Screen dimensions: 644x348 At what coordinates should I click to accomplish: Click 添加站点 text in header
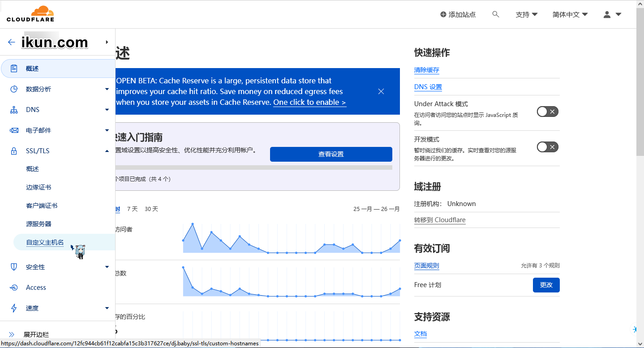click(462, 15)
